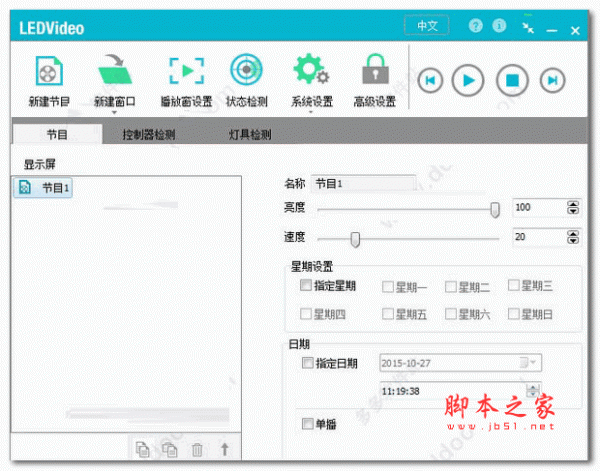Switch to the 节目 tab
This screenshot has width=600, height=471.
(x=57, y=134)
